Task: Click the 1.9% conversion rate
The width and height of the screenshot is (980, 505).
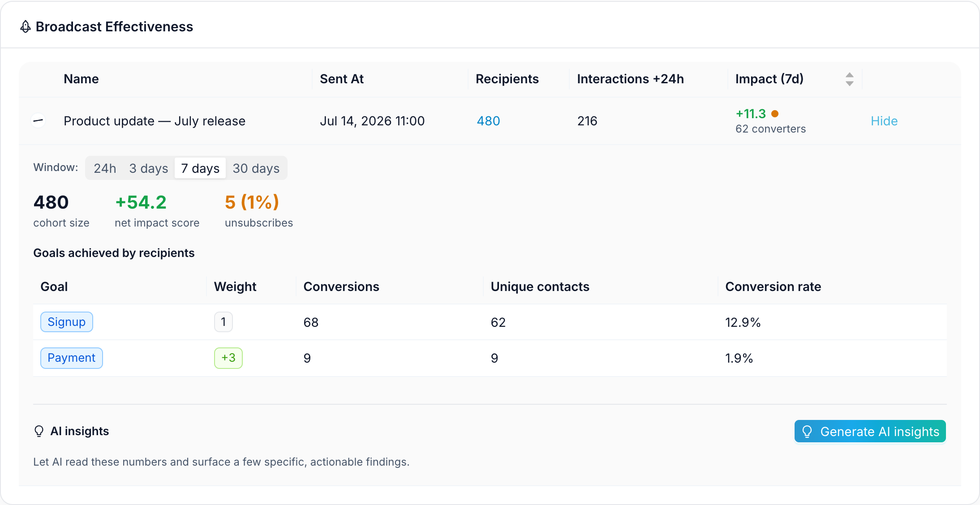Action: [x=739, y=358]
